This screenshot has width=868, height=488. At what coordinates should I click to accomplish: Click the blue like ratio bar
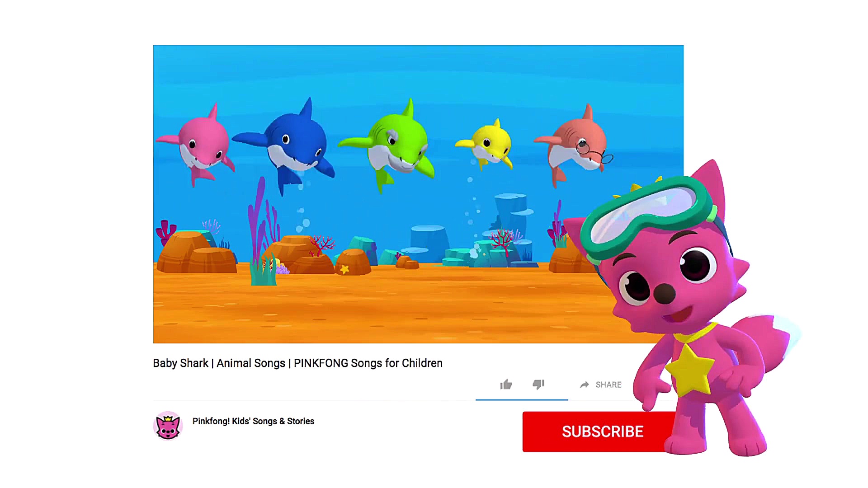522,399
